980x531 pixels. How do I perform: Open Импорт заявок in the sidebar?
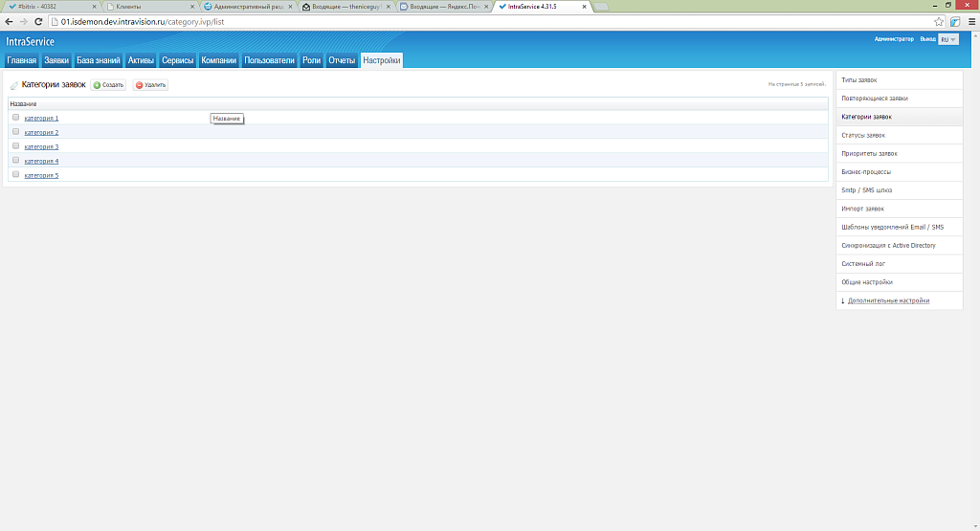900,209
